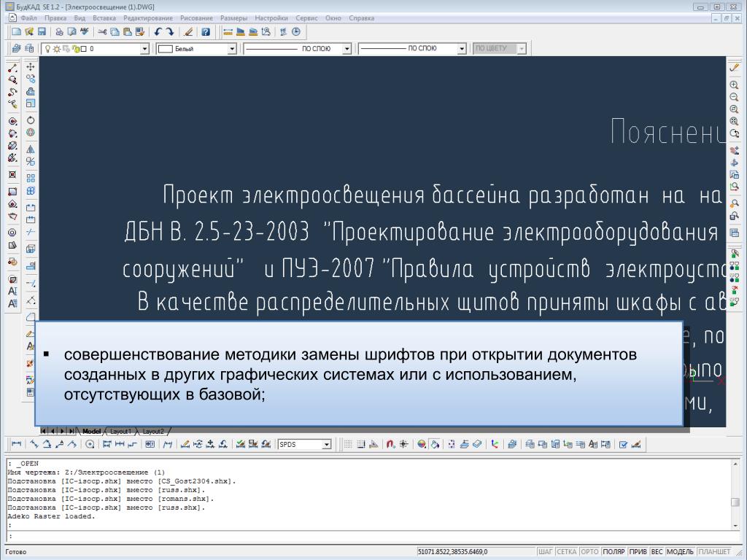
Task: Open the ПО ЦВЕТУ plot style dropdown
Action: [522, 49]
